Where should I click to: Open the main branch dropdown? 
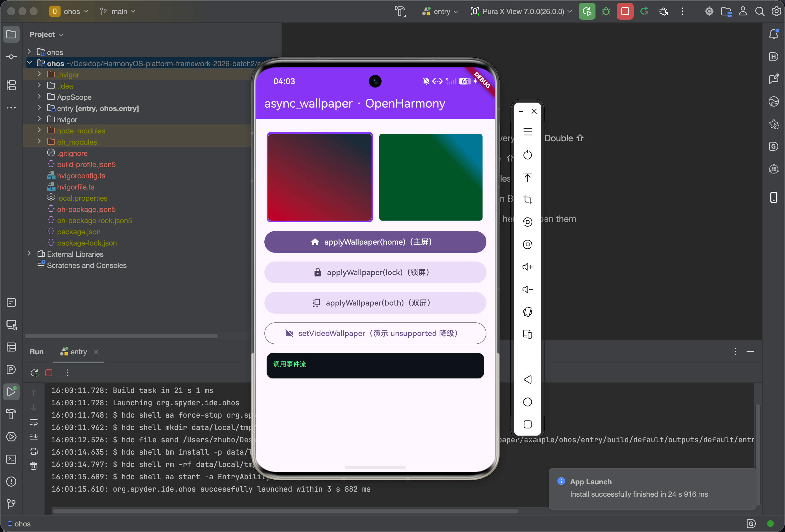pos(117,11)
